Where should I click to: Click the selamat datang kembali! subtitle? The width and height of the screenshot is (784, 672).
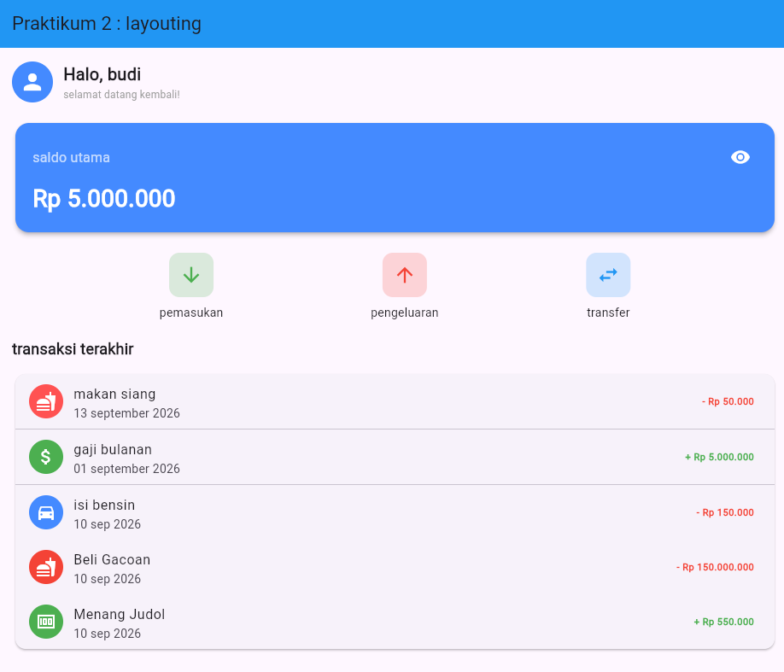click(121, 95)
